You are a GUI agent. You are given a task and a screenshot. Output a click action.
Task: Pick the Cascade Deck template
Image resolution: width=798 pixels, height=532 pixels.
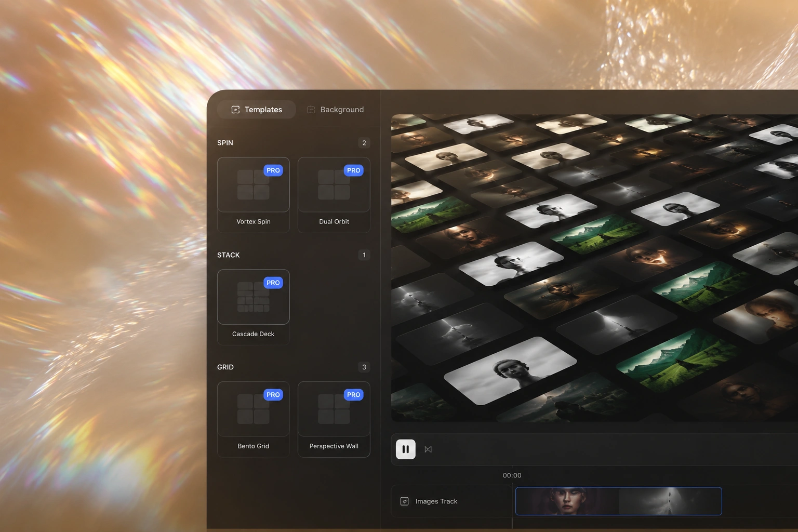coord(254,307)
